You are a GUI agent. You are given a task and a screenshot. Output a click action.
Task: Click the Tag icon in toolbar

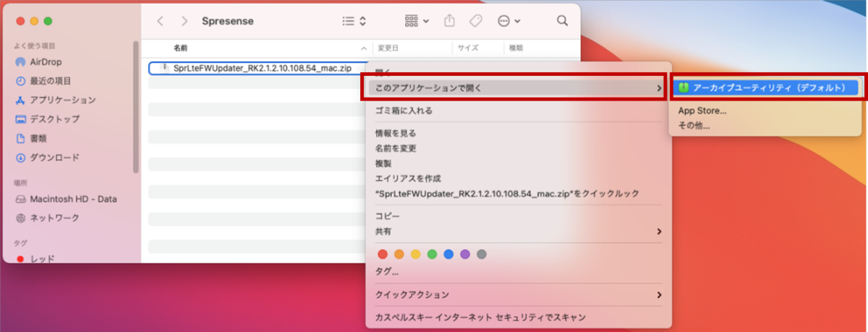click(475, 21)
